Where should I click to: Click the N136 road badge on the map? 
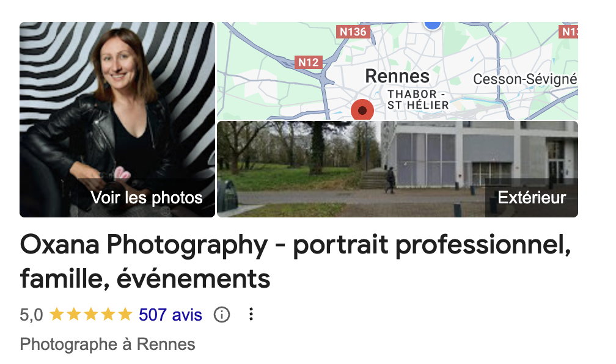click(353, 32)
